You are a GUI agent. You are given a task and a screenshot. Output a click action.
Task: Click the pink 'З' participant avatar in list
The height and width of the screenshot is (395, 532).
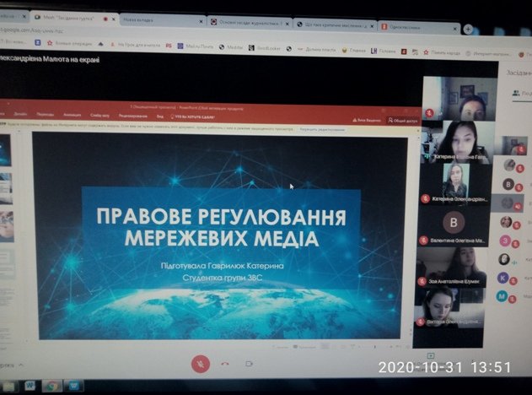(506, 241)
